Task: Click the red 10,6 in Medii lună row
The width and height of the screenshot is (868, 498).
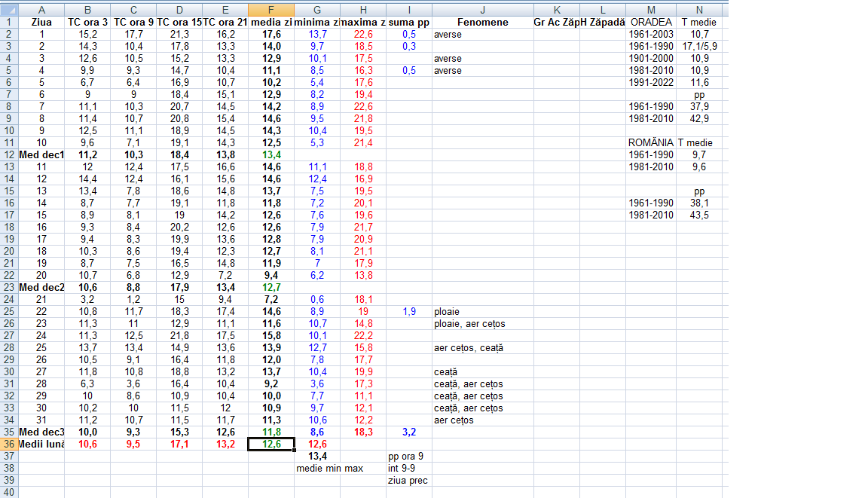Action: coord(87,445)
